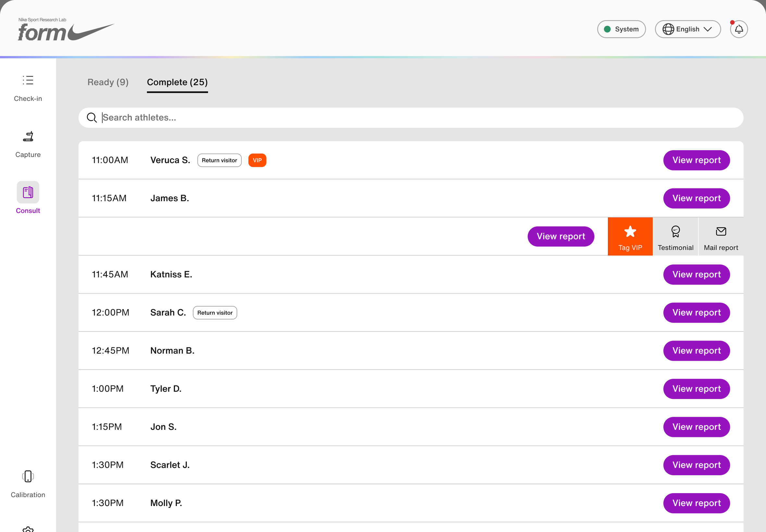View report for Veruca S.
The image size is (766, 532).
696,160
